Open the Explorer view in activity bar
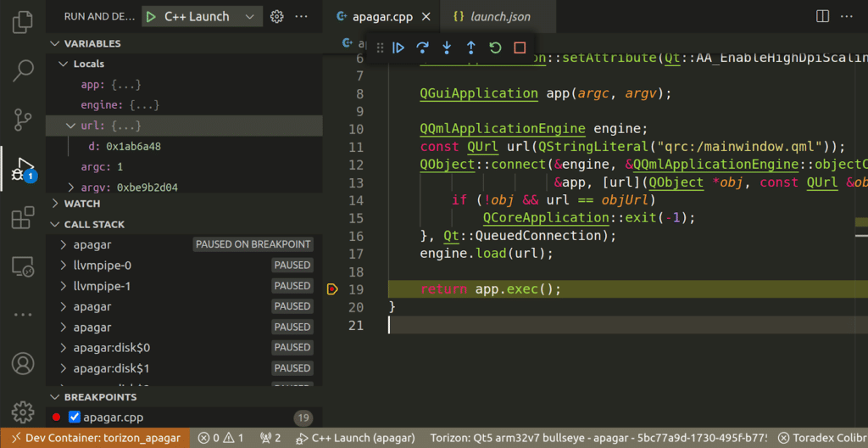The width and height of the screenshot is (868, 448). coord(23,22)
